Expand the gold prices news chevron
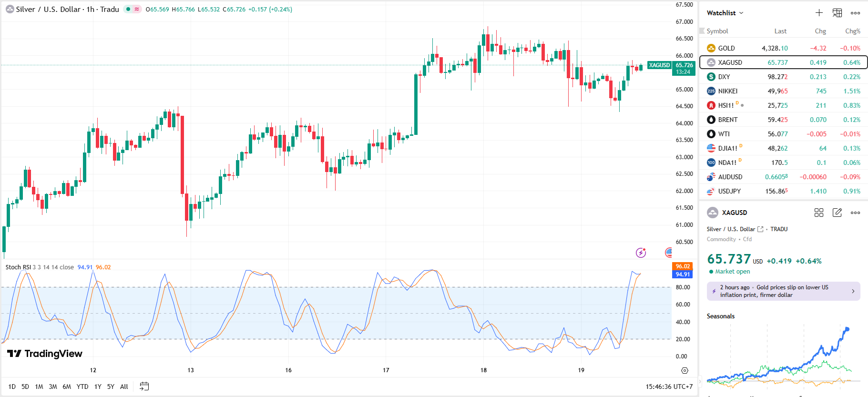The width and height of the screenshot is (868, 397). coord(853,291)
